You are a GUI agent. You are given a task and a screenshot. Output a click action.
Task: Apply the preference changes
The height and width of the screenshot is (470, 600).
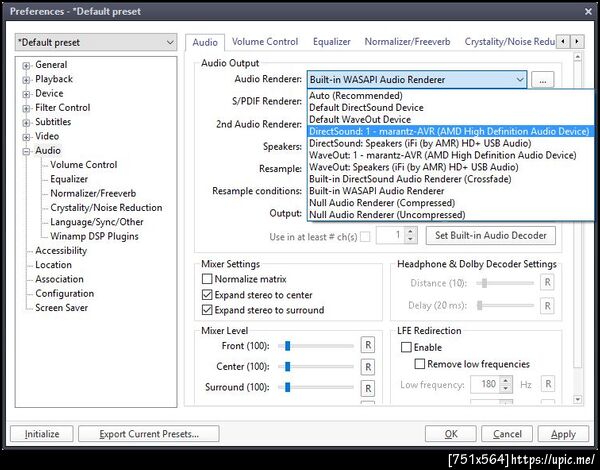pos(563,434)
